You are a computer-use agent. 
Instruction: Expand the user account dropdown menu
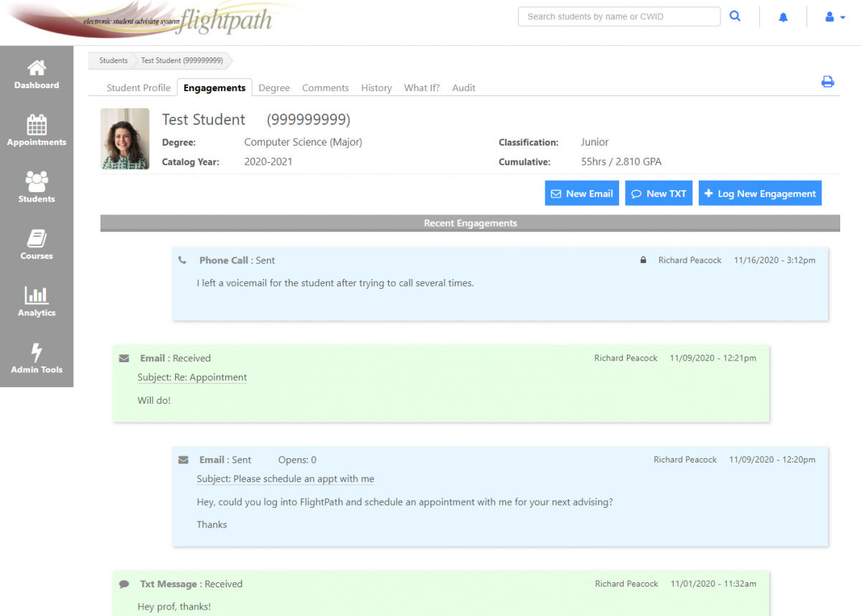(835, 17)
